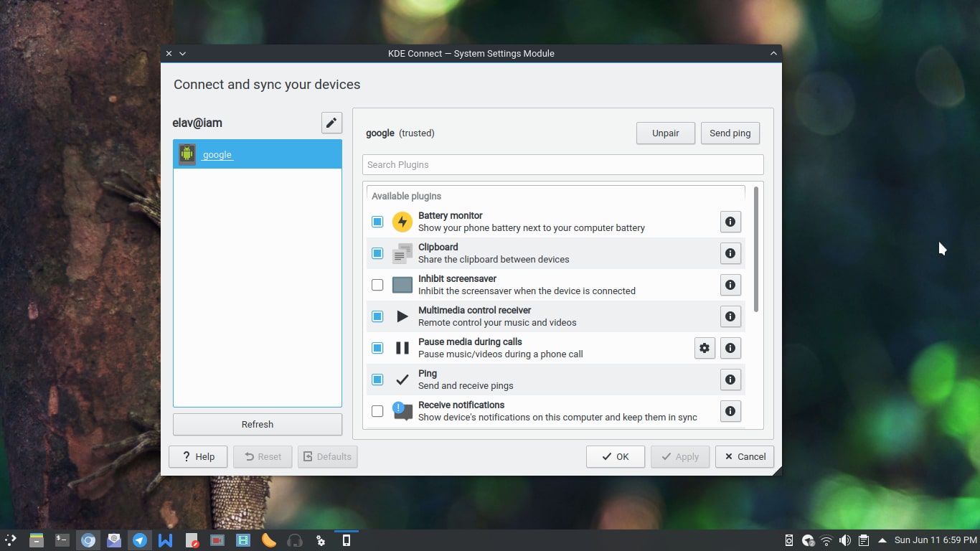Expand the hidden system tray icons
The image size is (980, 551).
point(881,540)
